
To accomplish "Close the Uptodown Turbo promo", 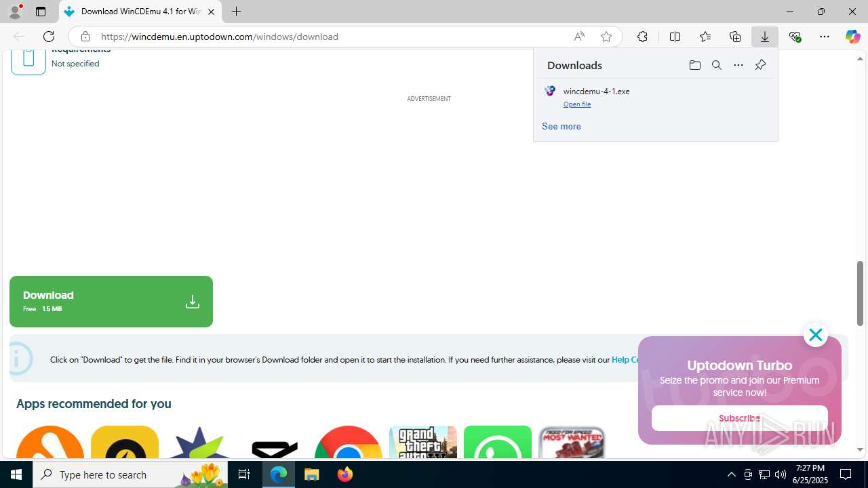I will (x=815, y=335).
